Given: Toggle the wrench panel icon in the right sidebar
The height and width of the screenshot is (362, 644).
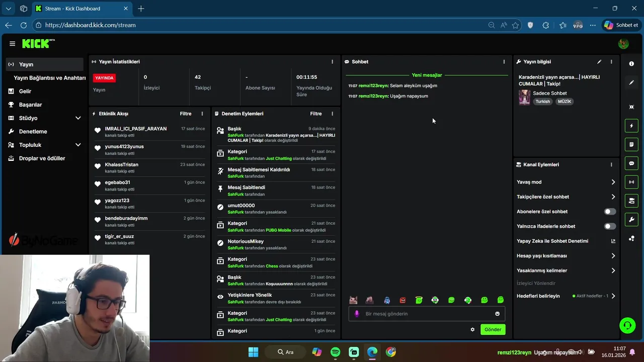Looking at the screenshot, I should (x=631, y=220).
